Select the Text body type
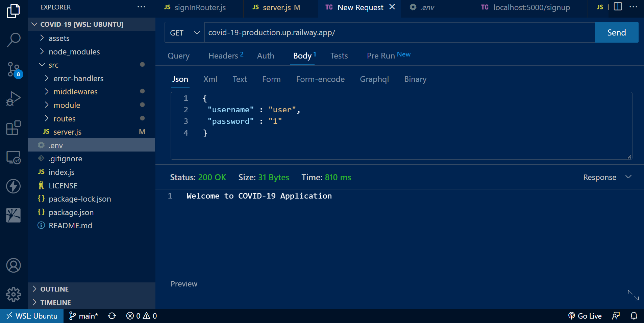 240,79
